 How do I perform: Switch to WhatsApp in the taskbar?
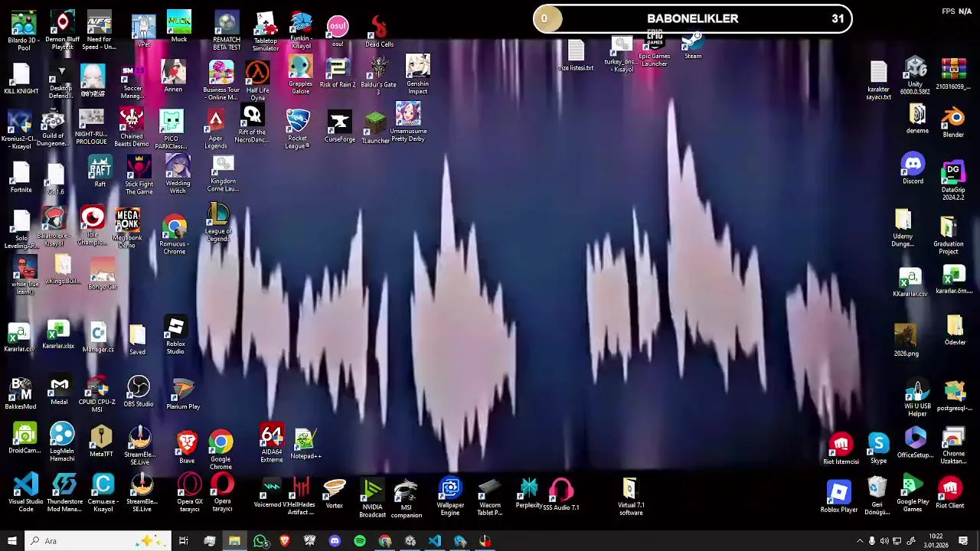coord(260,541)
